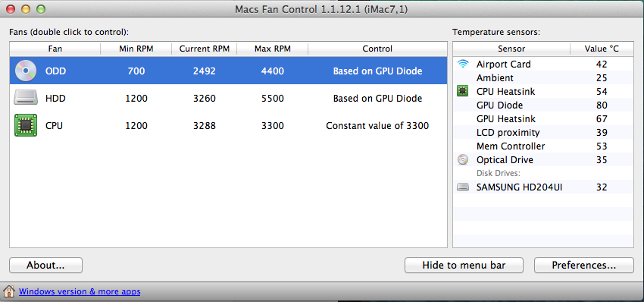Click the Airport Card wifi icon

tap(463, 64)
